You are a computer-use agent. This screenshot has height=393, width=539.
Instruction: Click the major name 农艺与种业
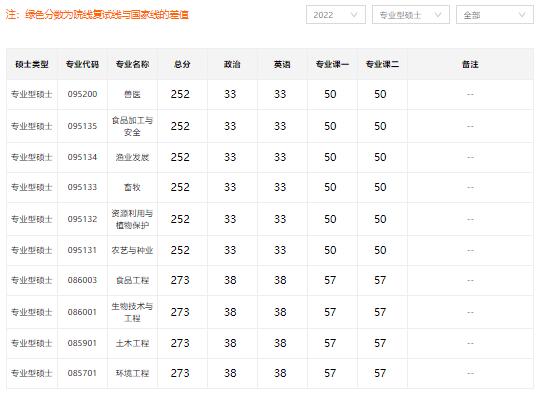coord(132,250)
